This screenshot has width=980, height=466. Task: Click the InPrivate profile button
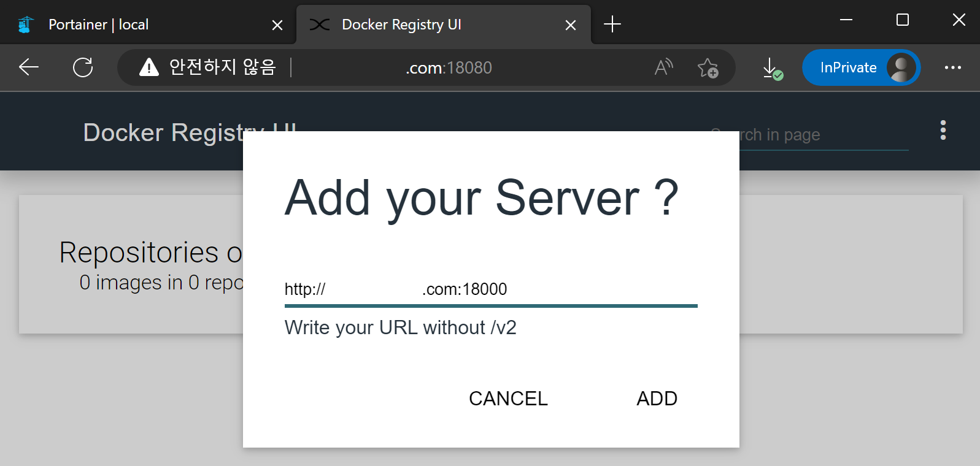[x=861, y=67]
